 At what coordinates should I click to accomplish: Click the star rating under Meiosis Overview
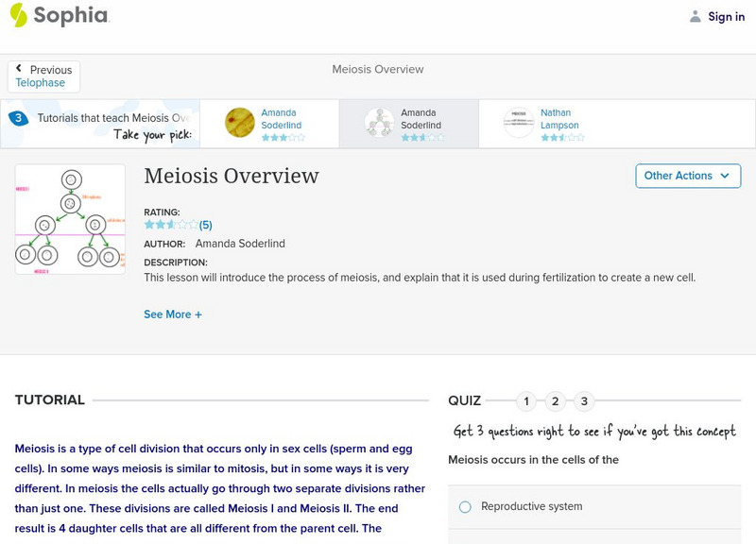point(171,225)
